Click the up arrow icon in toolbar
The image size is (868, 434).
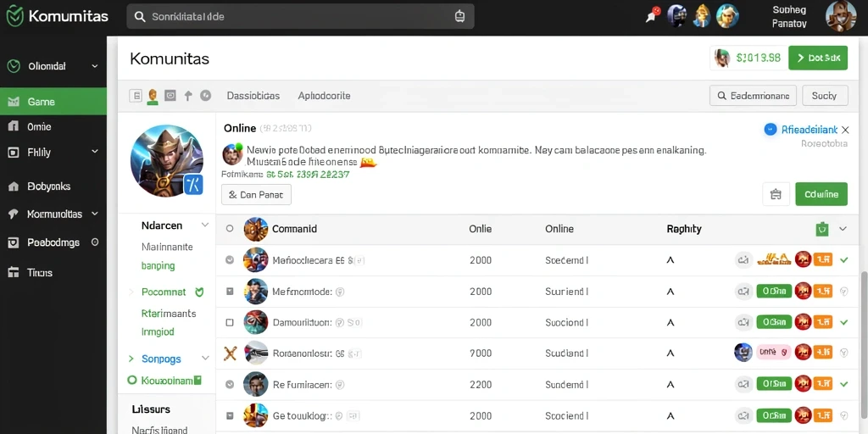(x=188, y=96)
